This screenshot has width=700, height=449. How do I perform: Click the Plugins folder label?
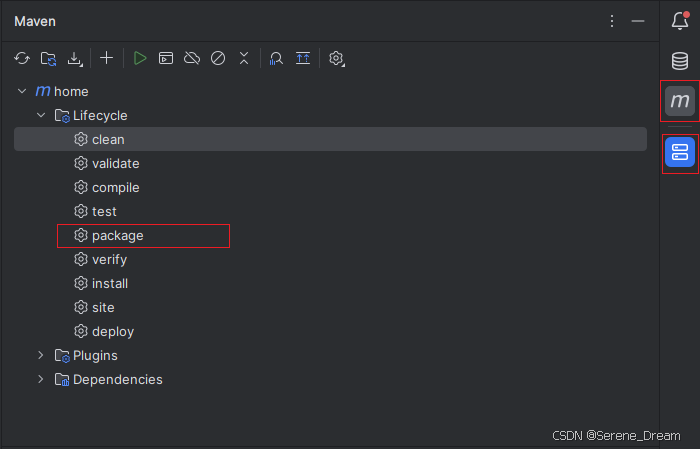[95, 356]
